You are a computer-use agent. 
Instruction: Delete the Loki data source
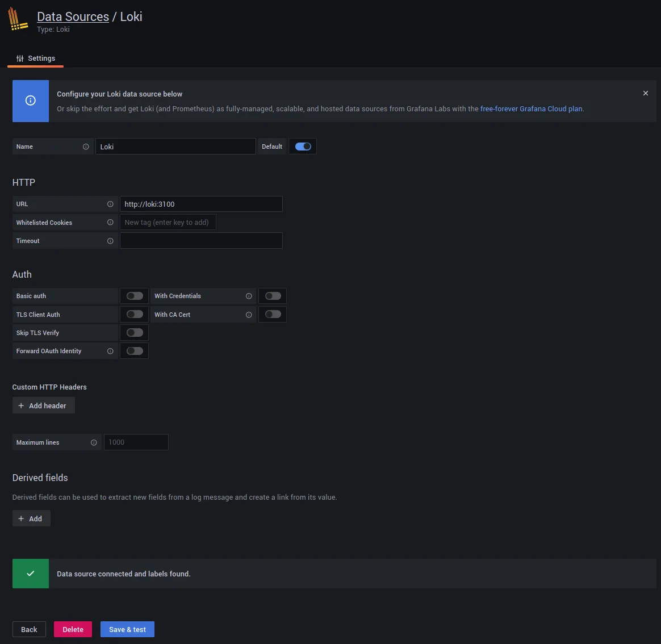point(73,629)
